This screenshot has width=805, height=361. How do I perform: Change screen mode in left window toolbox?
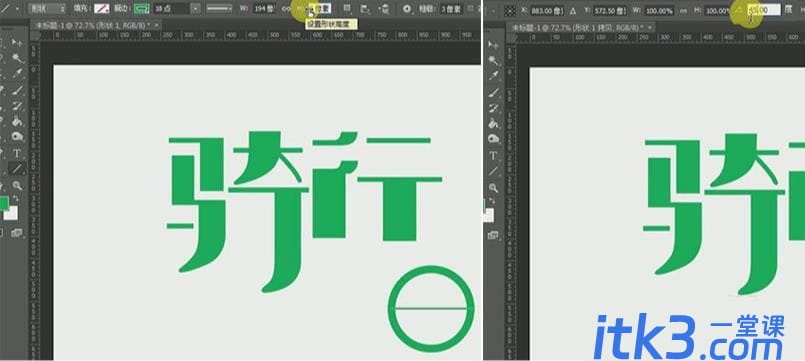(x=17, y=233)
